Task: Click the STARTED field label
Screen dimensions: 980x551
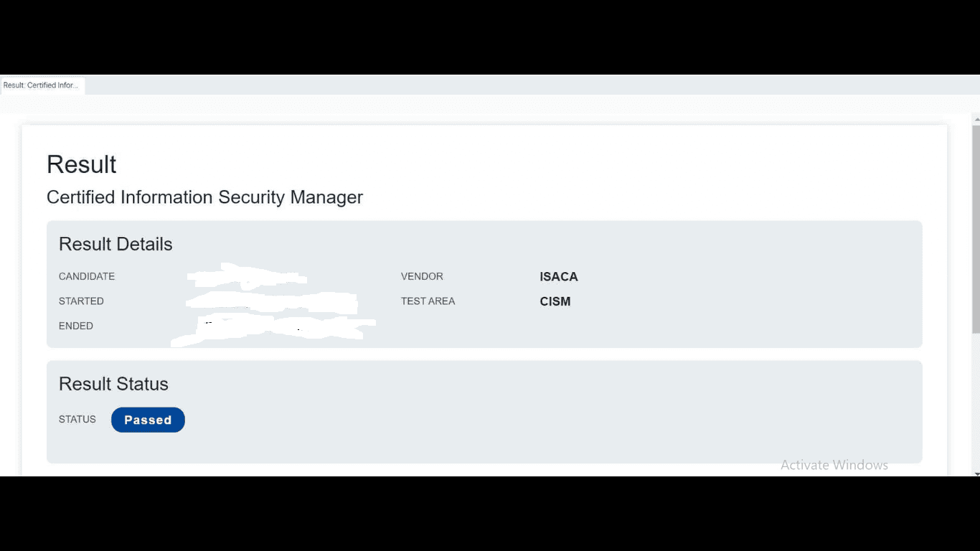Action: click(81, 301)
